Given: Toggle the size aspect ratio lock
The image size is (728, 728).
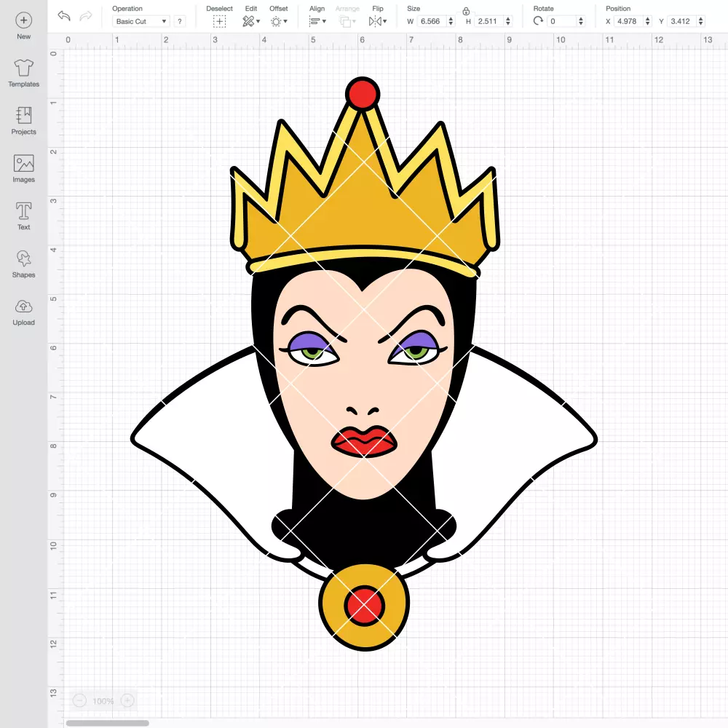Looking at the screenshot, I should [466, 11].
